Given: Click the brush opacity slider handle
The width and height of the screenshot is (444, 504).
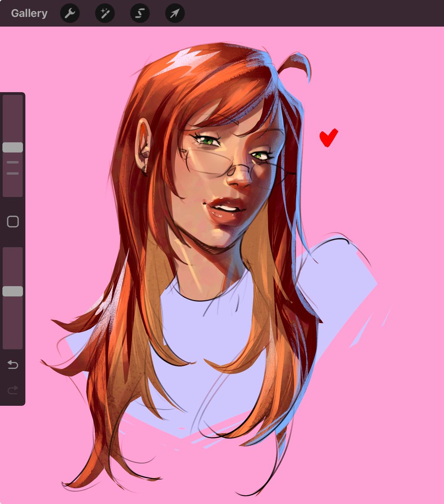Looking at the screenshot, I should click(13, 291).
